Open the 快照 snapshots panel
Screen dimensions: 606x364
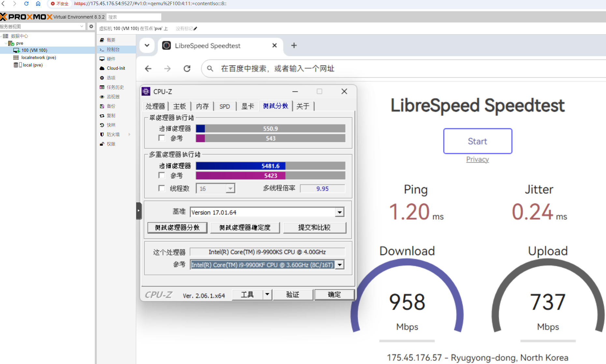click(116, 125)
